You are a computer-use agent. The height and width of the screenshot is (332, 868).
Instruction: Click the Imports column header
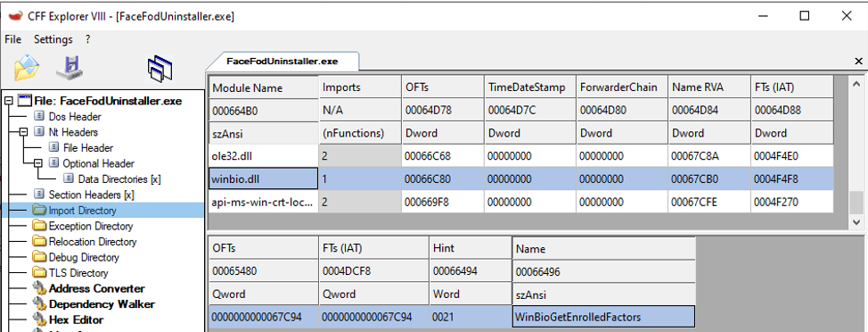[360, 87]
